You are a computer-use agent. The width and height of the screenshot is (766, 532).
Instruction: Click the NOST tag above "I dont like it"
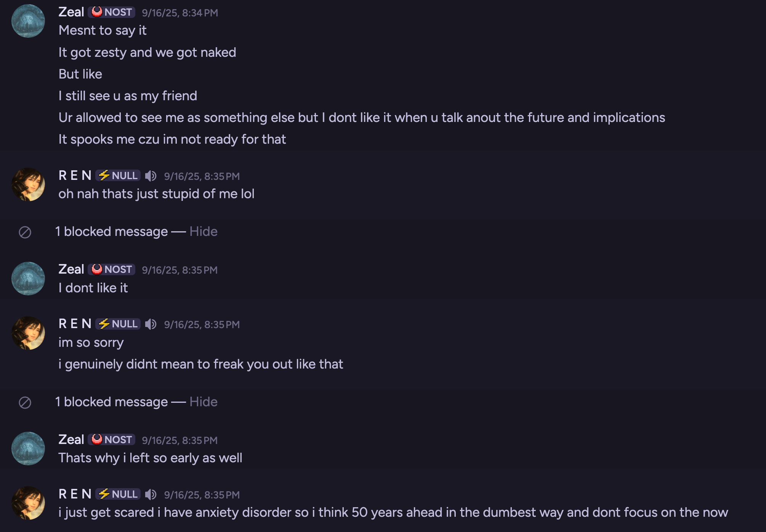point(112,269)
